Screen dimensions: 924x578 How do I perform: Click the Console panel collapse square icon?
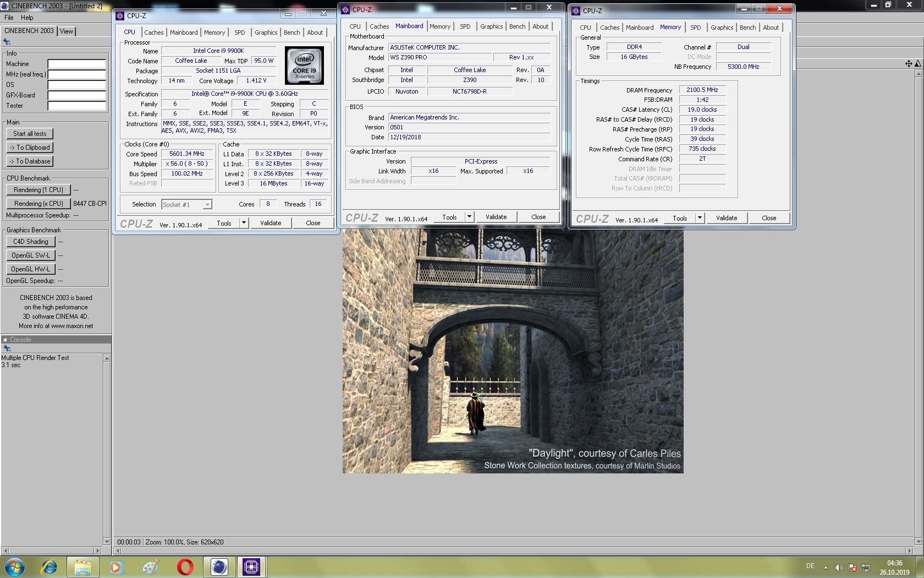5,340
